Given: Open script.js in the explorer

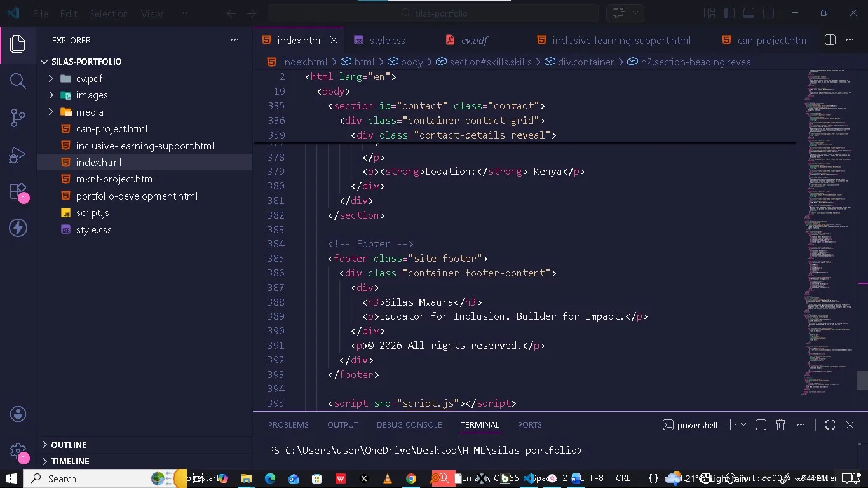Looking at the screenshot, I should coord(93,213).
